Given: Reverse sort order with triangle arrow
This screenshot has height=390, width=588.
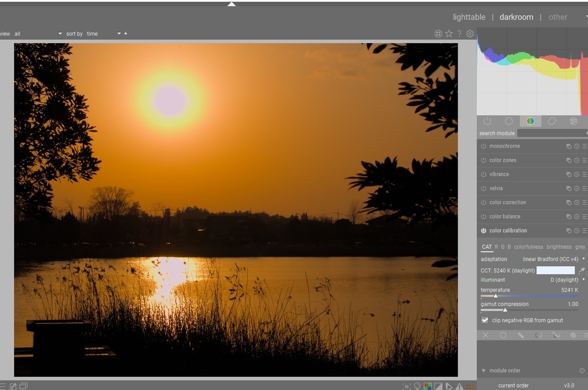Looking at the screenshot, I should [126, 33].
